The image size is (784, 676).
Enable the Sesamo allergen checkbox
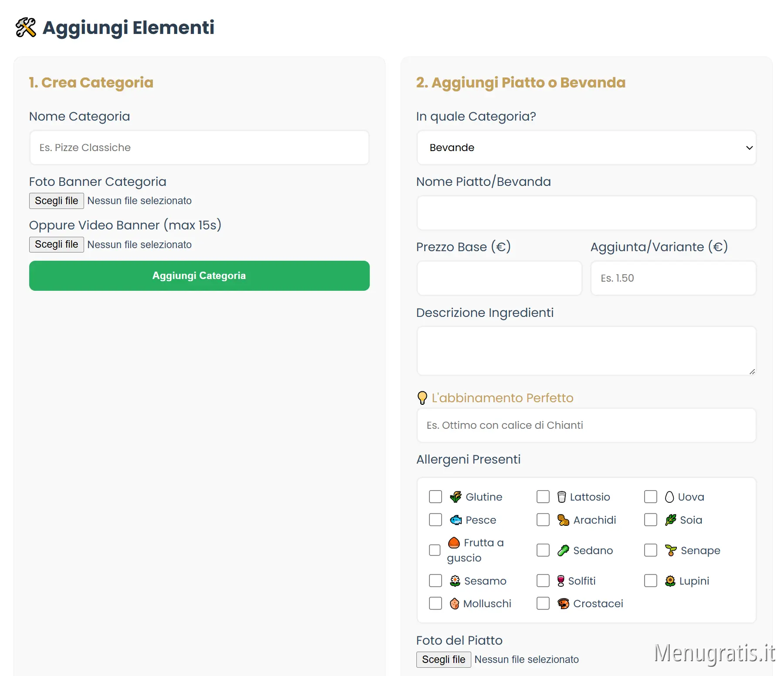[x=436, y=581]
